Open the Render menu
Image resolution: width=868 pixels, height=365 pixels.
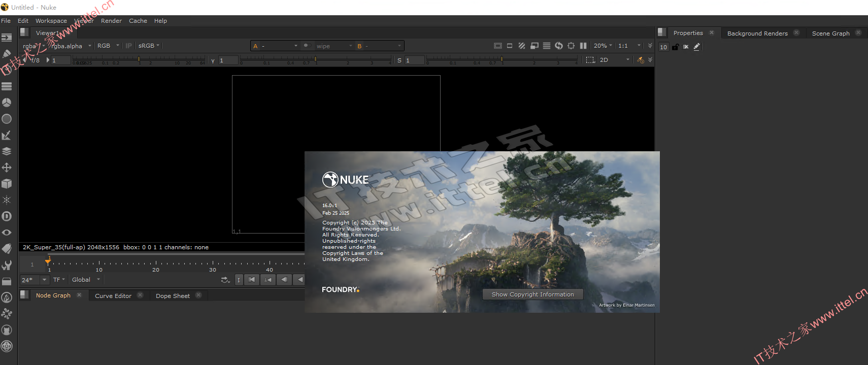111,21
